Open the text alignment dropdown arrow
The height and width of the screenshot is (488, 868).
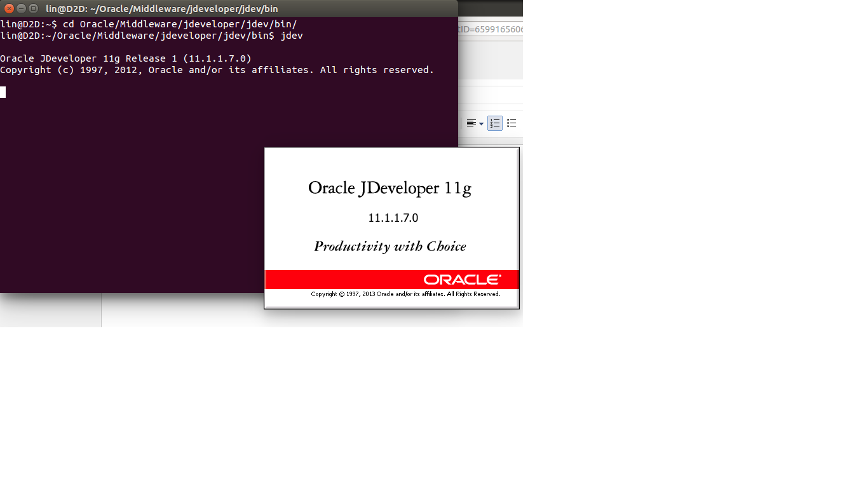(481, 124)
